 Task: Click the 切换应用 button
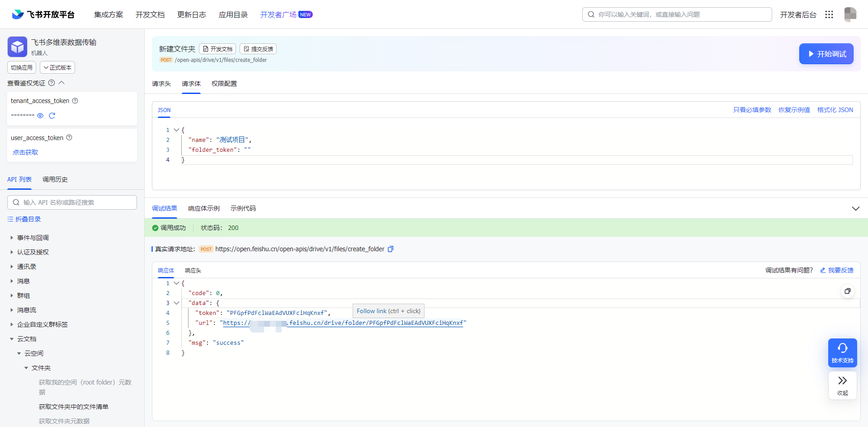(22, 67)
